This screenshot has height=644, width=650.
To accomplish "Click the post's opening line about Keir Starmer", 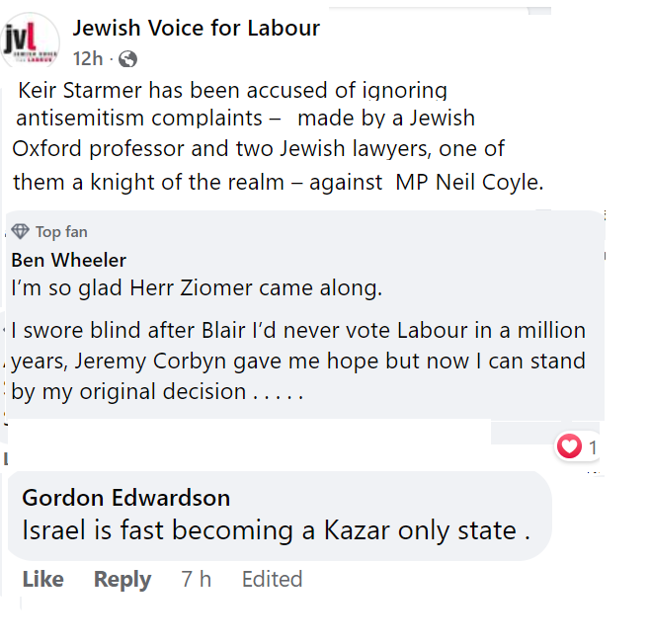I will 232,90.
